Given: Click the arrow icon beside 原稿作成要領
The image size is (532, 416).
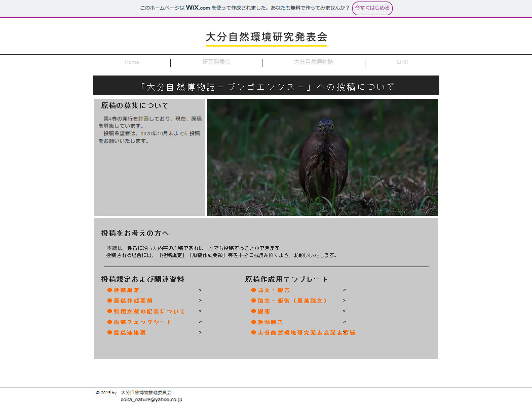Looking at the screenshot, I should (200, 301).
